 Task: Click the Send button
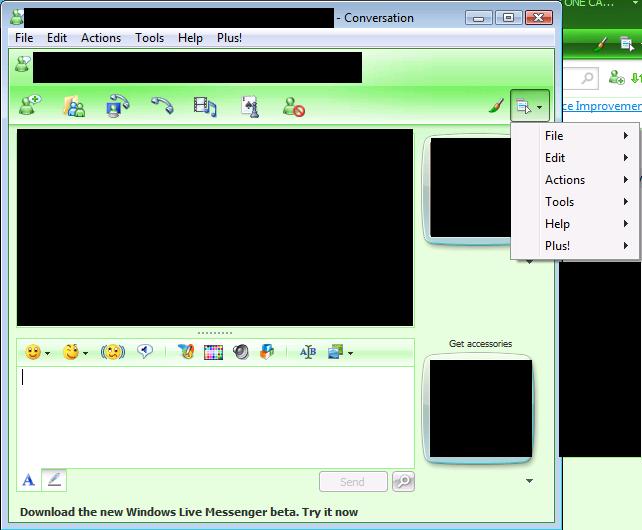(x=352, y=481)
